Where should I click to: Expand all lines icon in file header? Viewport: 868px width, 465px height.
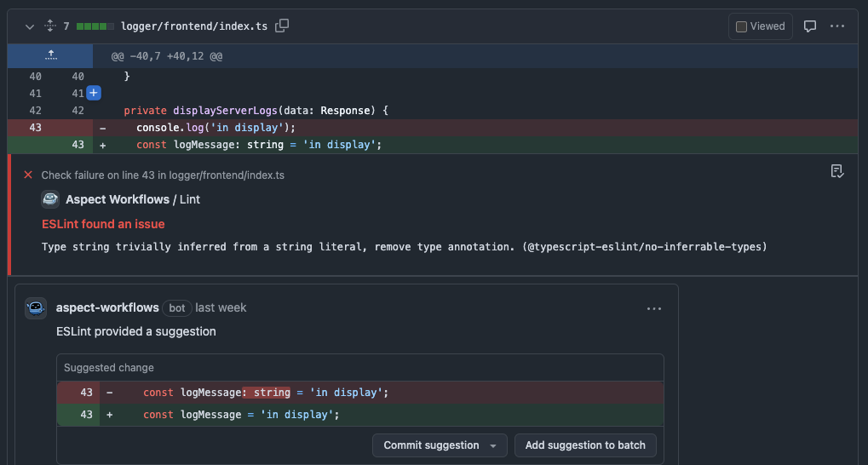coord(49,26)
